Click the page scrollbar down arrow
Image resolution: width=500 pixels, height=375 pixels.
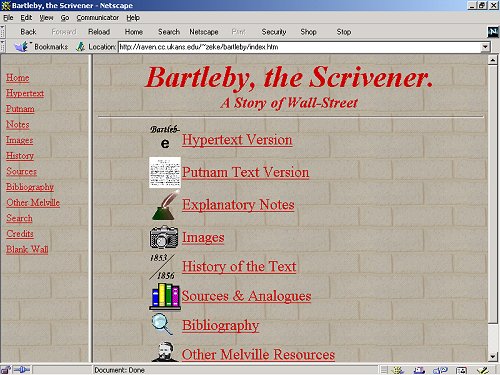(493, 357)
